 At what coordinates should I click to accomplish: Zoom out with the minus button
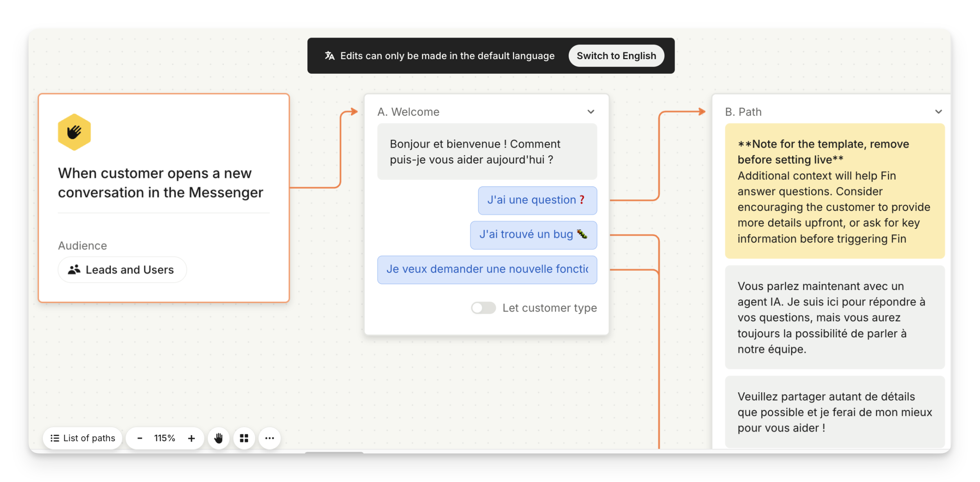(x=140, y=438)
